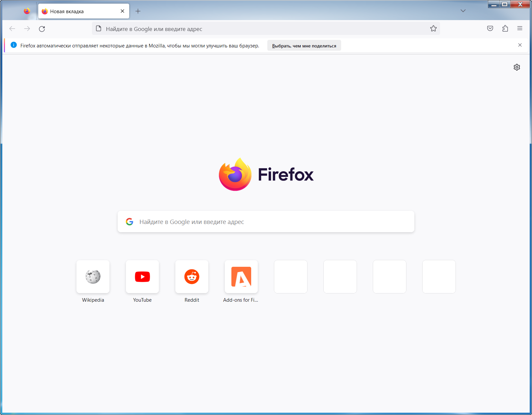Click Выбрать, чем мне поделиться button
Screen dimensions: 532x415
(304, 46)
